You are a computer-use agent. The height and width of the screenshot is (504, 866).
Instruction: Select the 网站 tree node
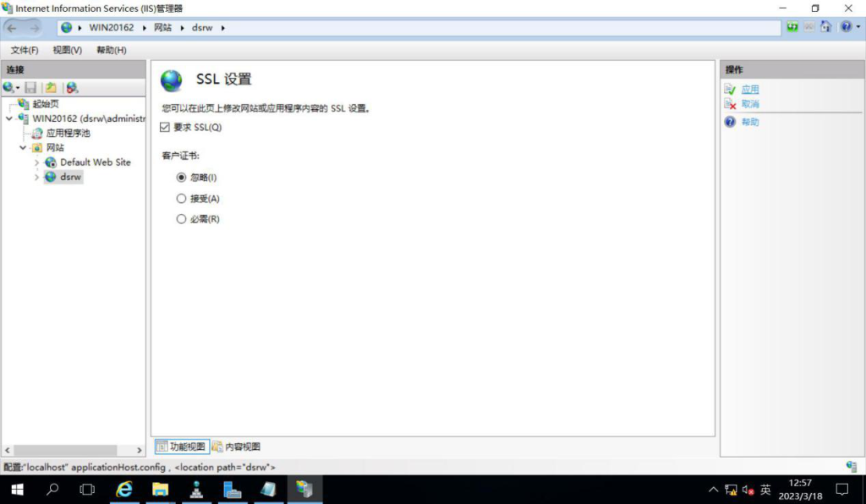[x=55, y=147]
